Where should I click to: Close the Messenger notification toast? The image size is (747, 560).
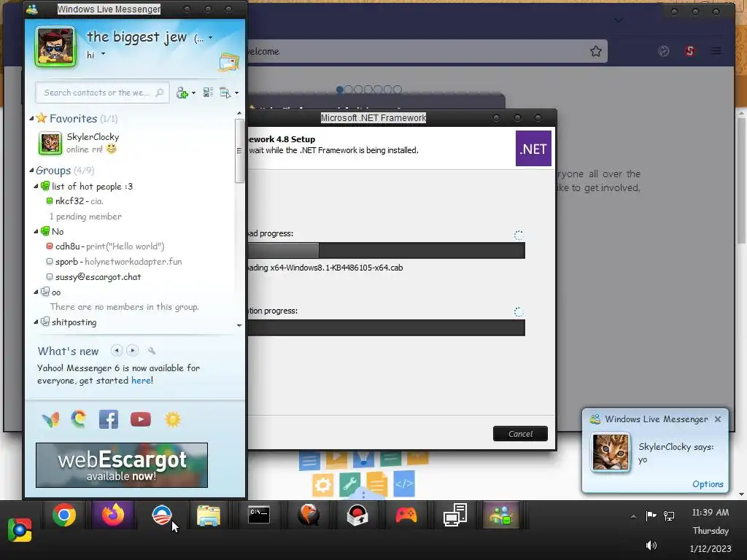[x=718, y=419]
